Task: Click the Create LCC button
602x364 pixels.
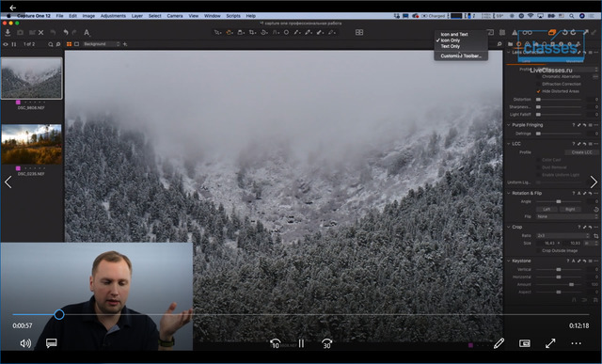Action: [x=581, y=152]
